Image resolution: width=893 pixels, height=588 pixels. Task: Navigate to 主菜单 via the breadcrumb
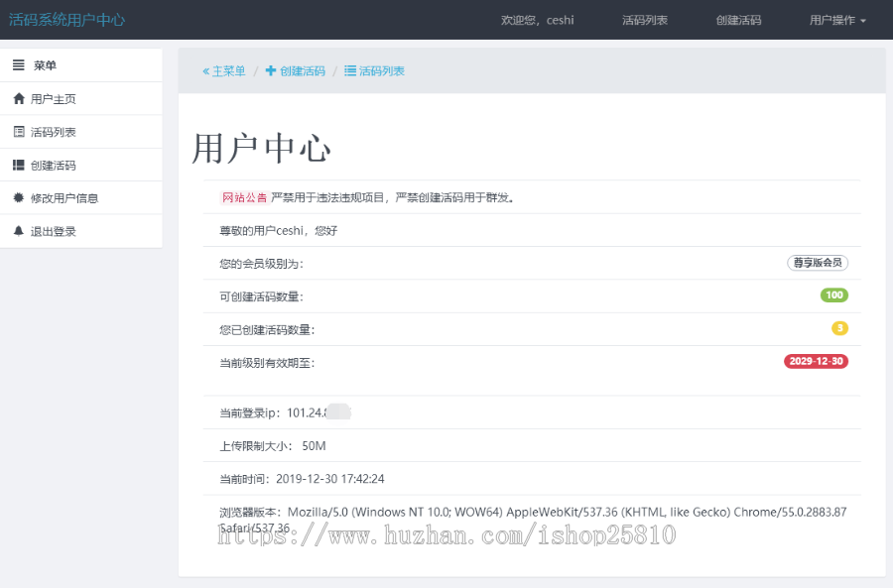click(x=224, y=70)
